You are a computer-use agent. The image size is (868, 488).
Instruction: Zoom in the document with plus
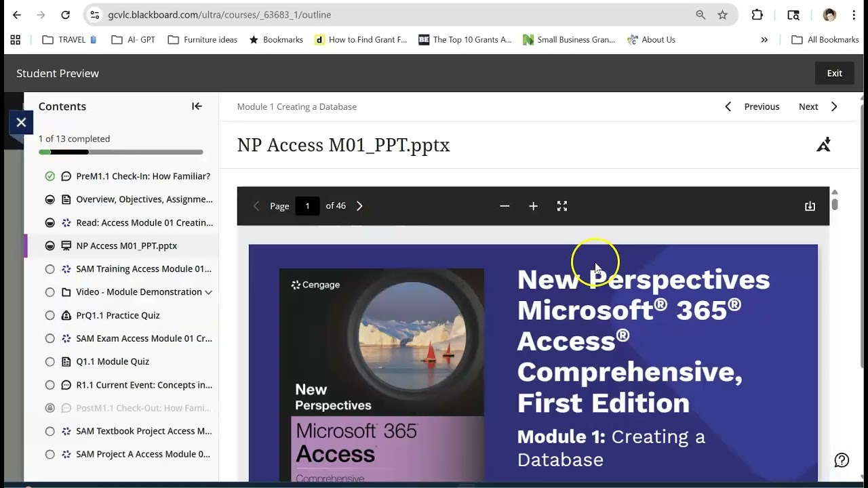pos(534,206)
